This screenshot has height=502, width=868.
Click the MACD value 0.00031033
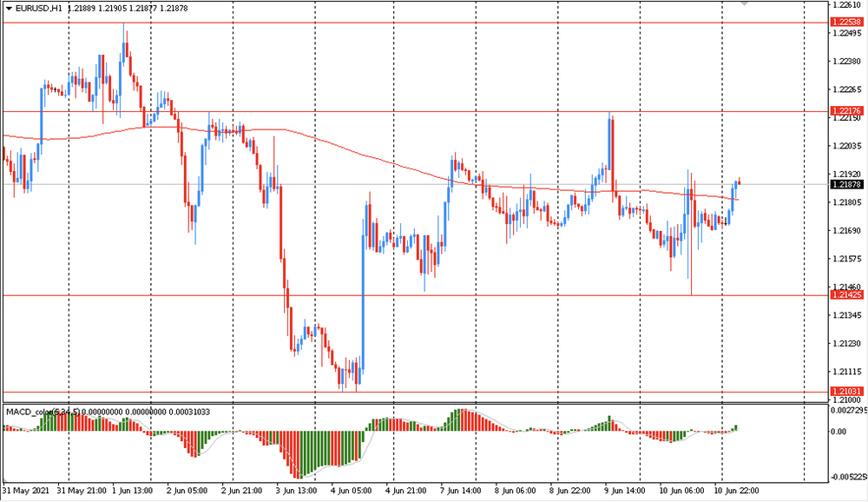coord(188,412)
